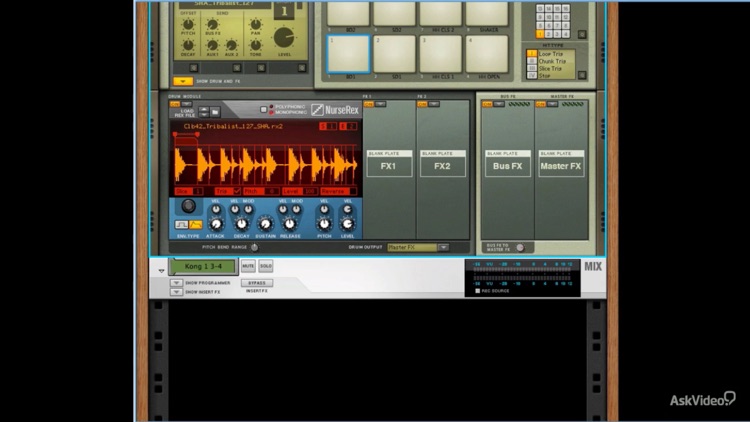The image size is (750, 422).
Task: Adjust the Sustain envelope knob
Action: click(x=265, y=224)
